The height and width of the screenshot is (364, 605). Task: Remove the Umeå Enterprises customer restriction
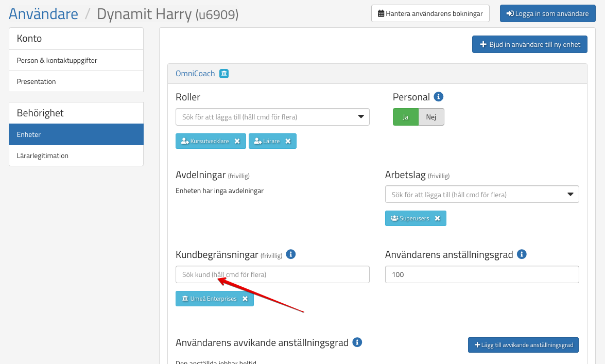coord(245,299)
